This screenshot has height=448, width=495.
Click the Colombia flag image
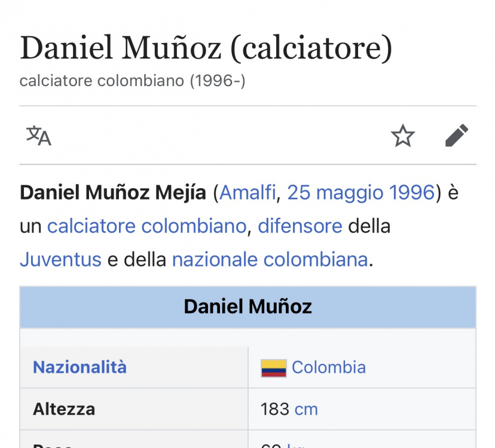coord(274,368)
